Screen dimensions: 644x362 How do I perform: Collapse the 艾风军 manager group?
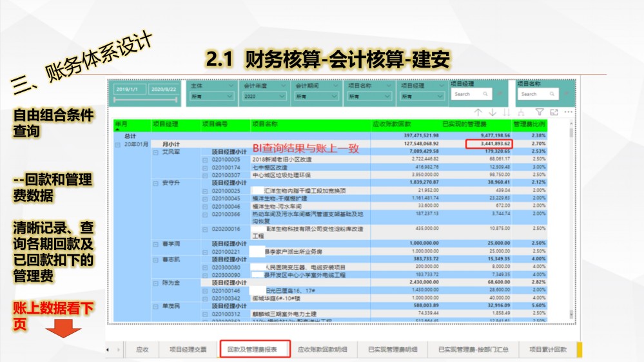tap(155, 152)
